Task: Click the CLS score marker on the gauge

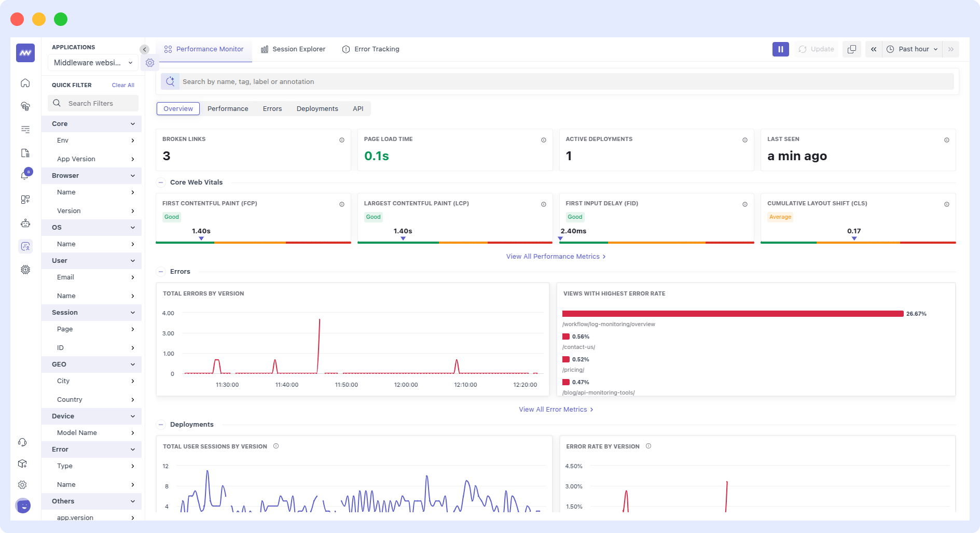Action: pyautogui.click(x=854, y=239)
